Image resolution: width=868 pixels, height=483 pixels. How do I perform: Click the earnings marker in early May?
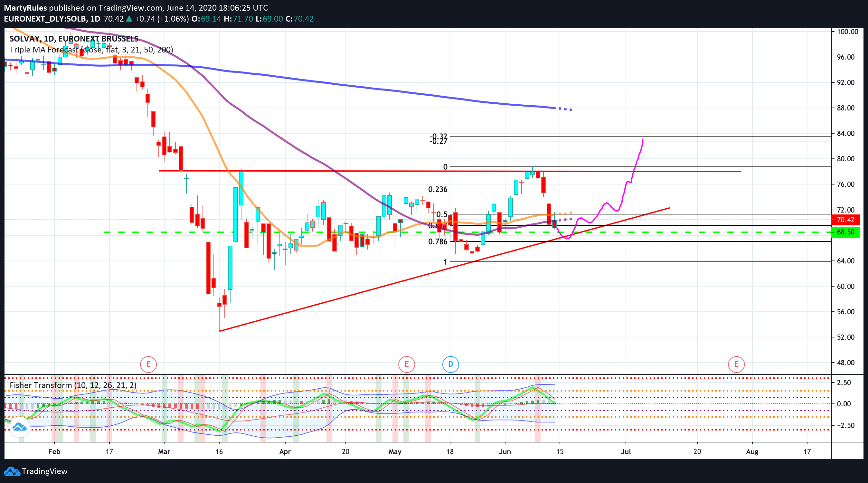(406, 364)
